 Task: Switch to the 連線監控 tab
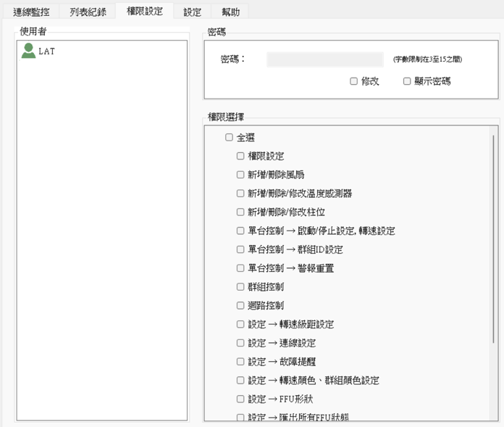[30, 12]
